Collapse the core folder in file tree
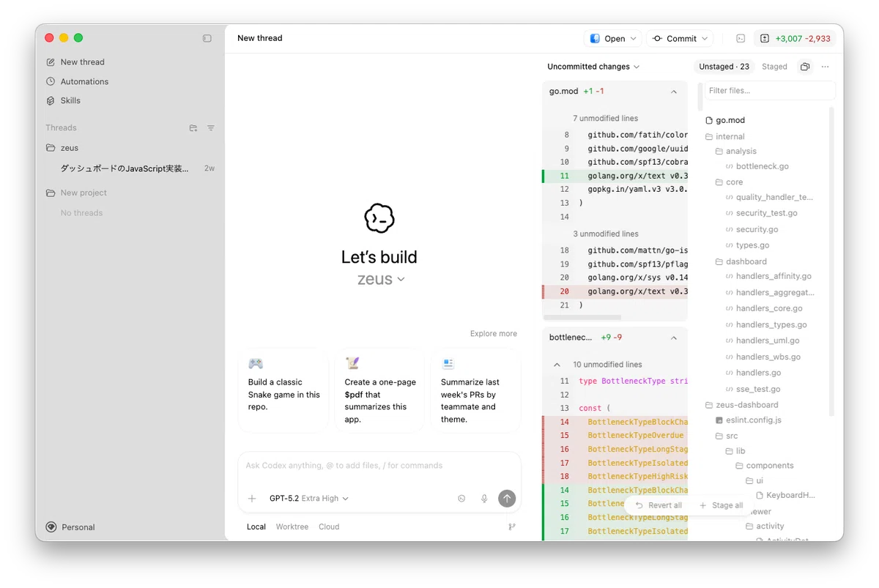879x588 pixels. 729,182
